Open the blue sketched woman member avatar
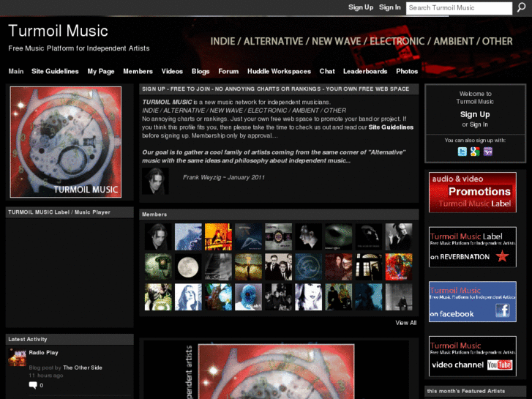Image resolution: width=532 pixels, height=399 pixels. click(188, 297)
